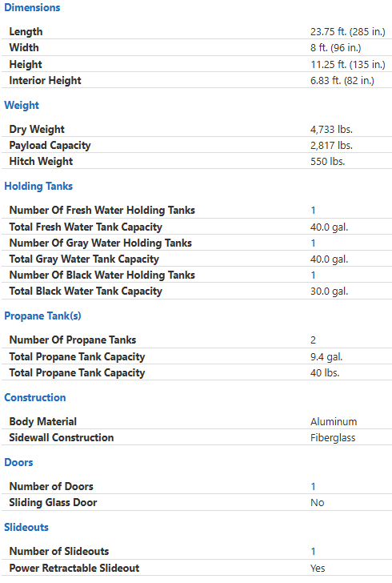Click the Body Material Aluminum value

click(x=334, y=421)
